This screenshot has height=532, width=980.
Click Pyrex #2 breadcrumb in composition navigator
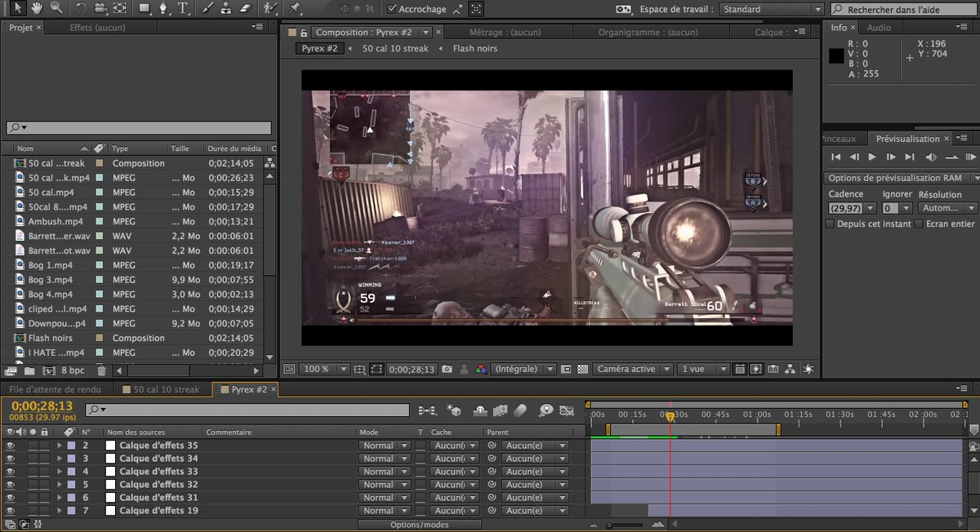tap(319, 48)
